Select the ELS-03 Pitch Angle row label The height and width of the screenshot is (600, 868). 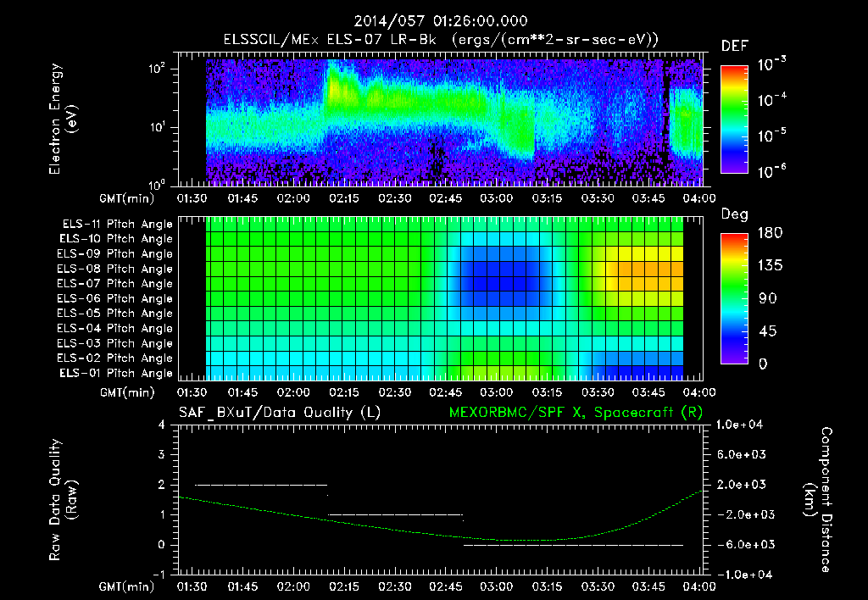tap(114, 343)
